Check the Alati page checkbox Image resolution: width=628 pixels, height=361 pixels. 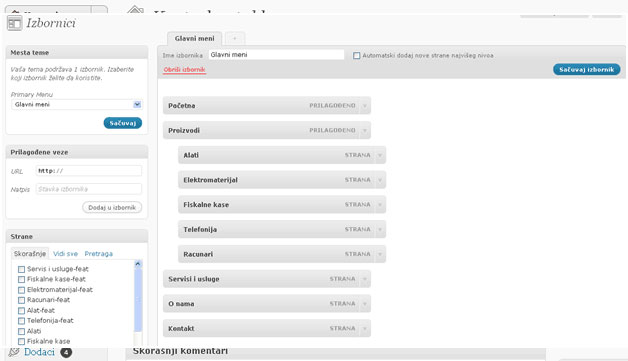(x=22, y=331)
